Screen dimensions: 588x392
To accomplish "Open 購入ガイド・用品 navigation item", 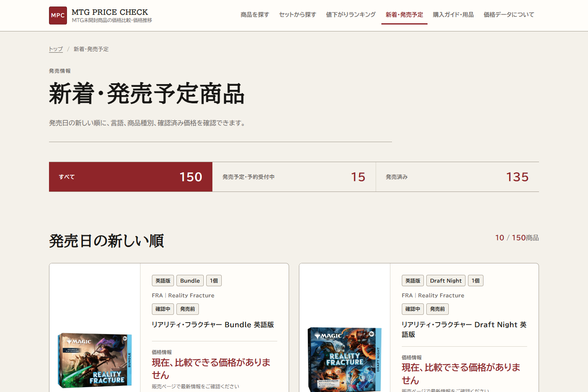I will [453, 15].
